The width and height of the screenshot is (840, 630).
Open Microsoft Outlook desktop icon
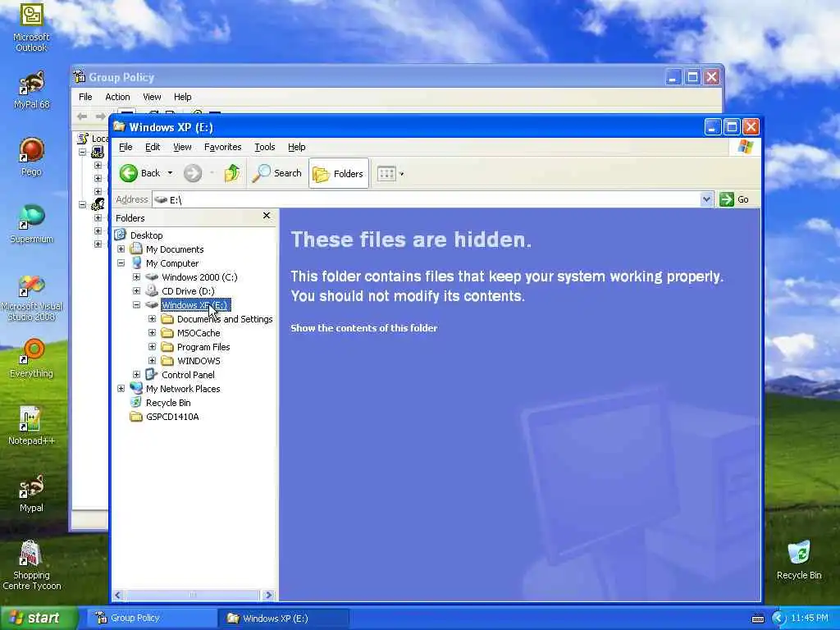[31, 27]
